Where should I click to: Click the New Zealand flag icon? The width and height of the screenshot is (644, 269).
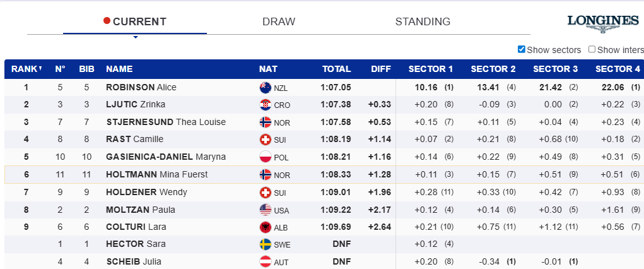coord(265,88)
